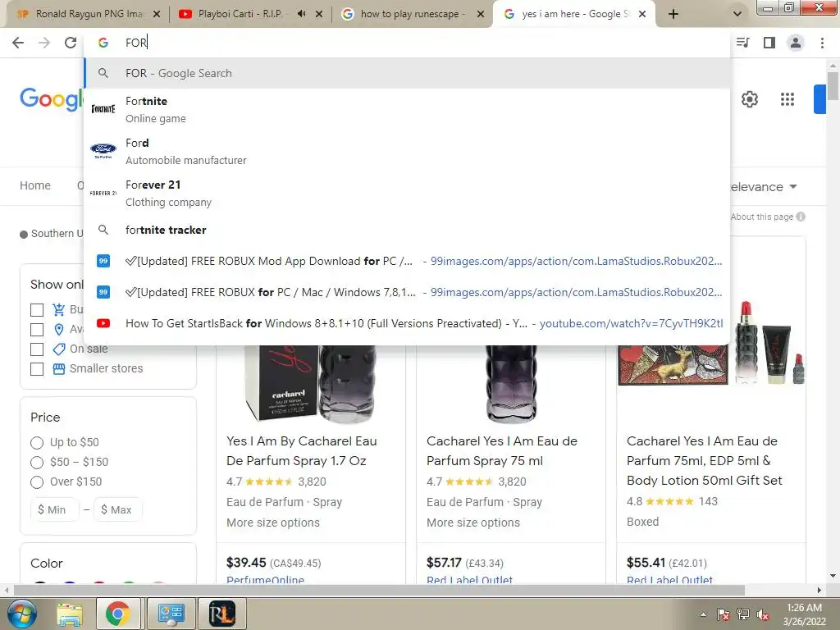Screen dimensions: 840x630
Task: Open the RuneLite icon in the taskbar
Action: [221, 614]
